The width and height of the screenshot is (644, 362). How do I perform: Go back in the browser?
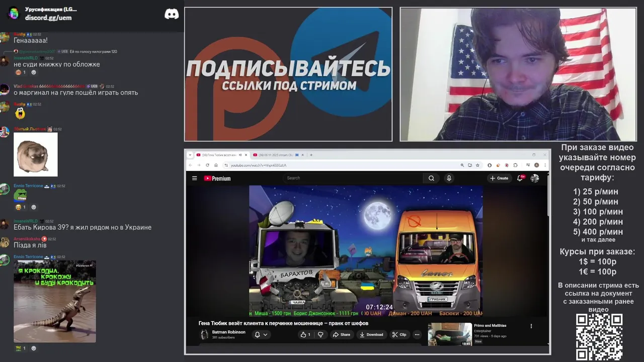point(190,165)
